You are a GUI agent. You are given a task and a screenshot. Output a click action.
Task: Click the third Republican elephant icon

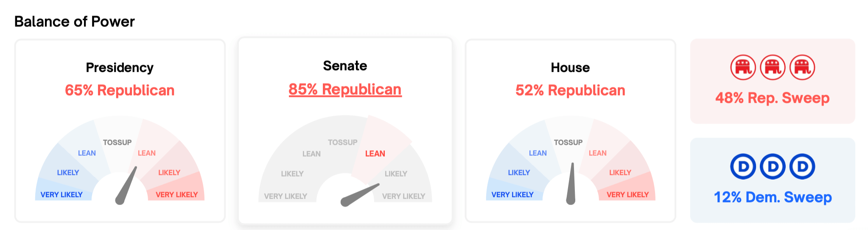click(x=802, y=67)
